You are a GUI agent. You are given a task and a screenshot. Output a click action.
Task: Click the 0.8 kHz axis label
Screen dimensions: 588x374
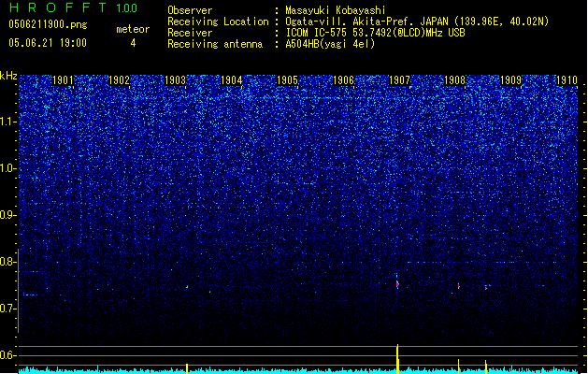coord(7,262)
